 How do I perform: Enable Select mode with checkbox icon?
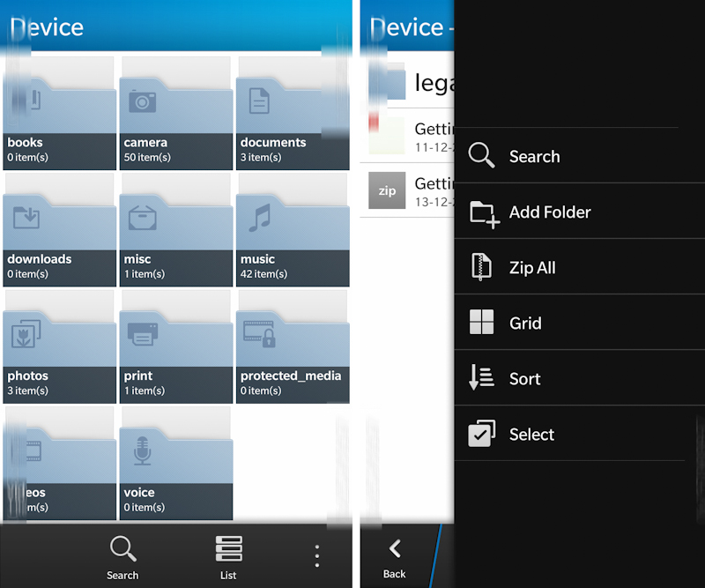tap(482, 434)
